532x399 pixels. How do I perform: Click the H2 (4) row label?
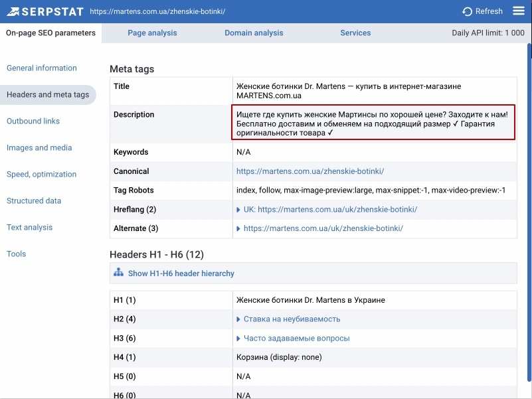click(x=124, y=319)
